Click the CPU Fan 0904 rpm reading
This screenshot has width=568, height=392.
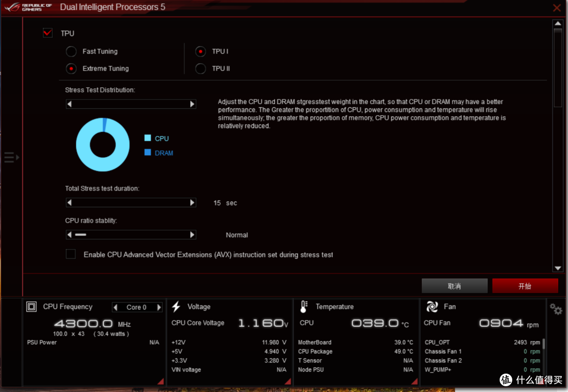pos(509,323)
